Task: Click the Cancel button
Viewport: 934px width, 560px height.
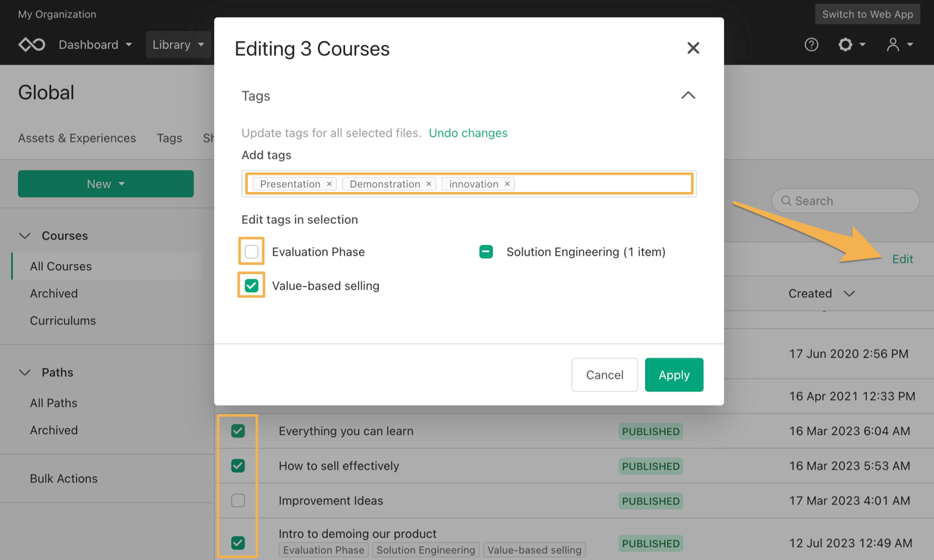Action: point(604,375)
